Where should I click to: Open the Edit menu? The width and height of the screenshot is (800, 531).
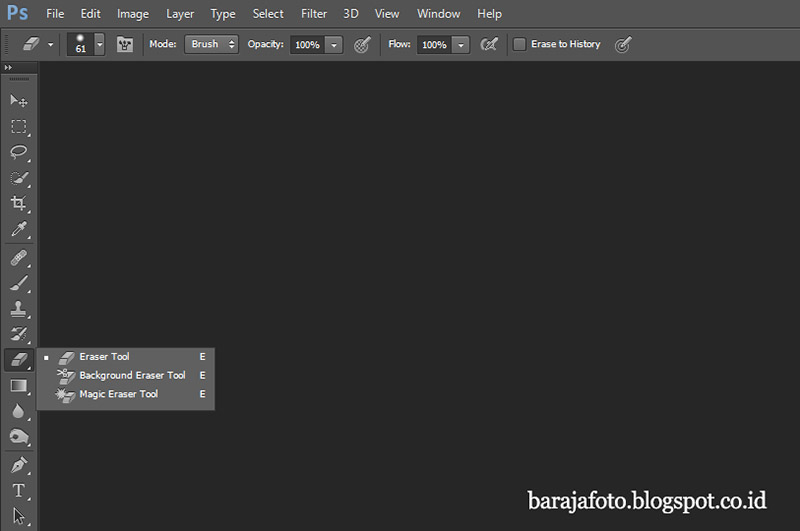click(90, 14)
